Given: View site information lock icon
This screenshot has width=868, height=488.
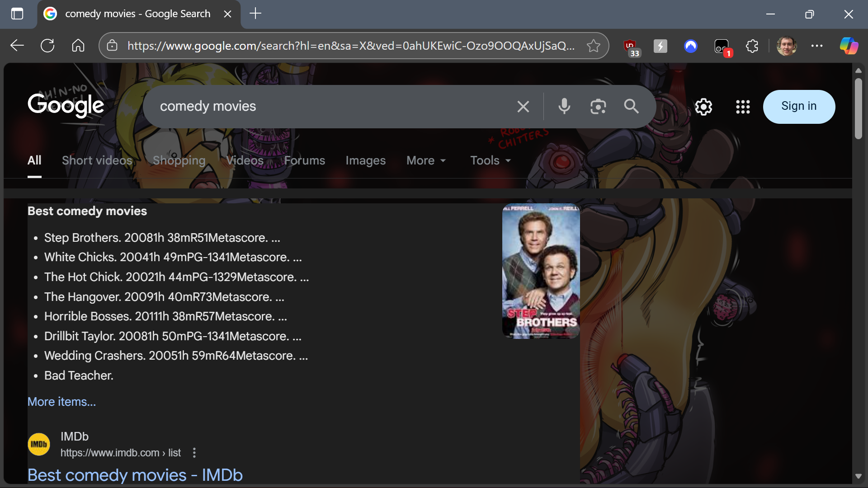Looking at the screenshot, I should tap(112, 46).
